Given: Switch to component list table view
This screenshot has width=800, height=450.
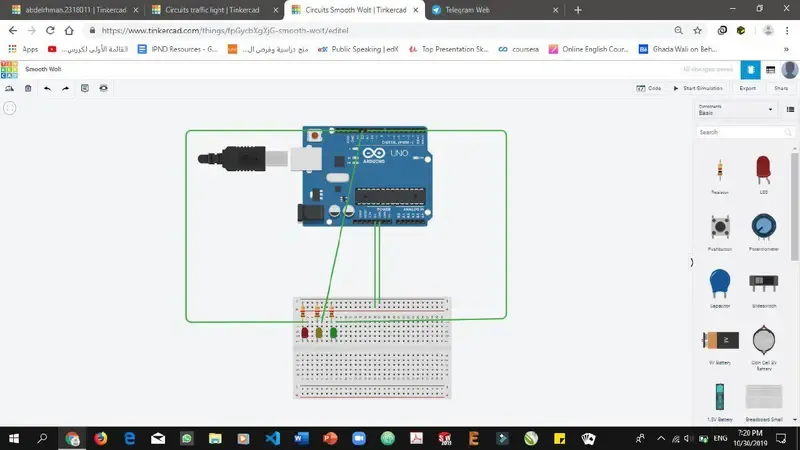Looking at the screenshot, I should (x=770, y=69).
